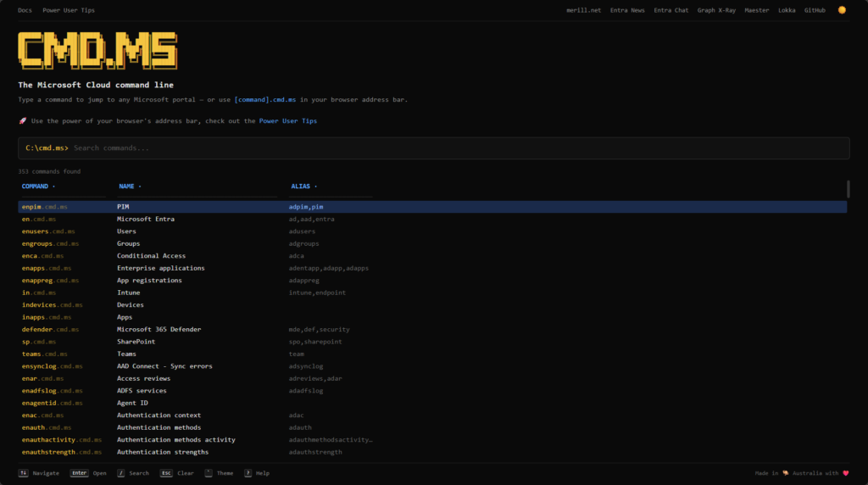Open enappreg.cmd.ms command
This screenshot has width=868, height=485.
[50, 280]
